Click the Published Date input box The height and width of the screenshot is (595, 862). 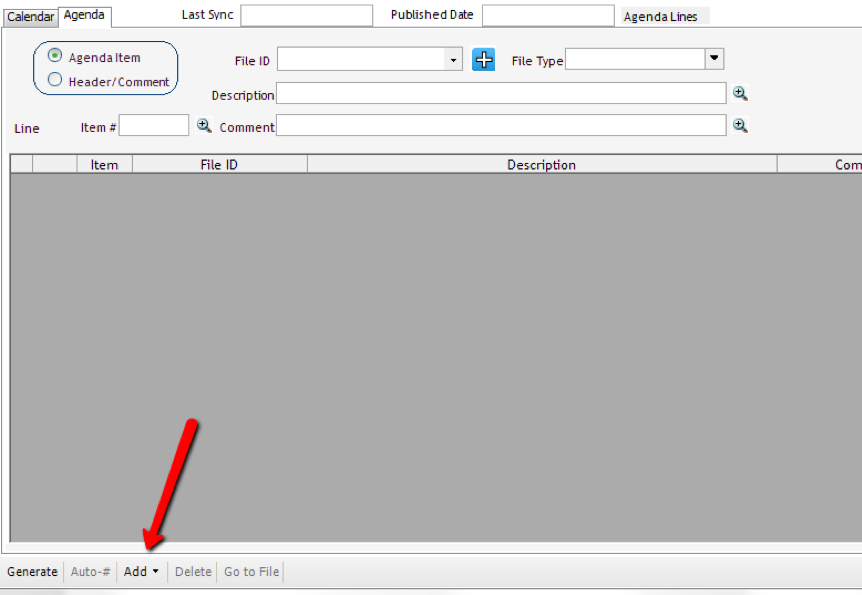pyautogui.click(x=548, y=15)
